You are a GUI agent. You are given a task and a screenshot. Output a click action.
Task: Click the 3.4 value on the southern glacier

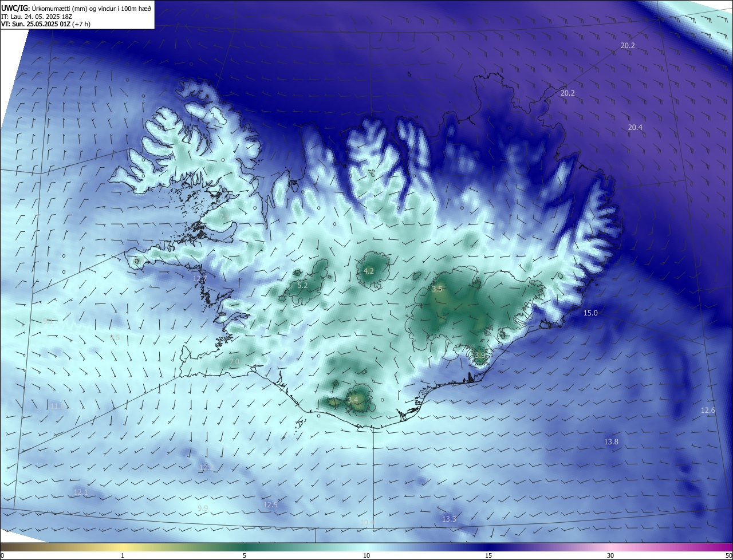click(353, 400)
